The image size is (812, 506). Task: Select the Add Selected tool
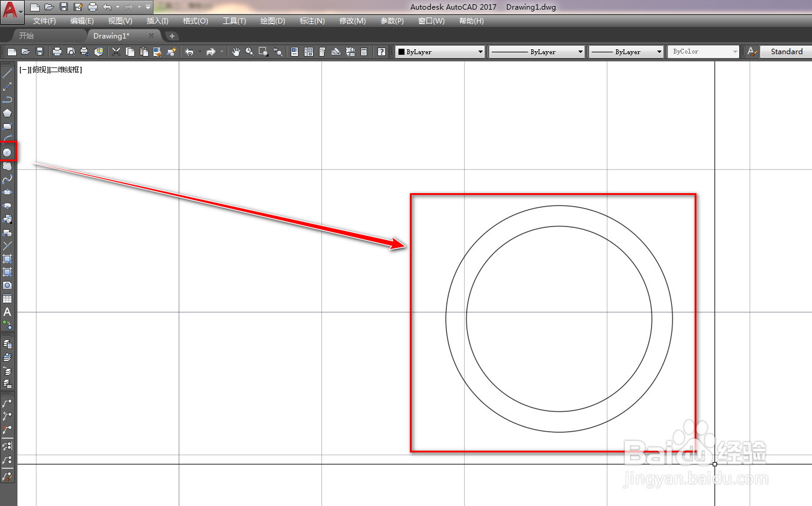7,325
